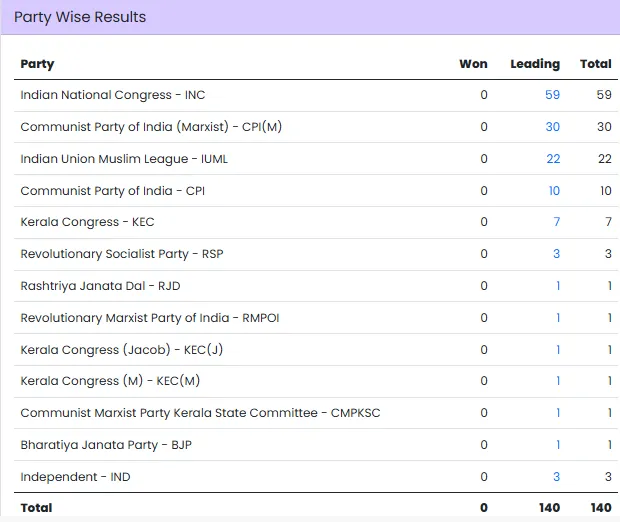Click INC total value 59
This screenshot has width=620, height=522.
(604, 95)
